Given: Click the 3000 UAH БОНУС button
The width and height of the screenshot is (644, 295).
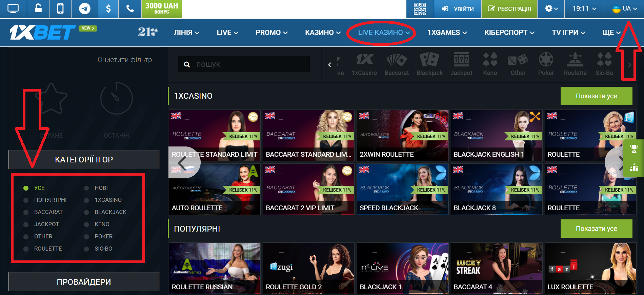Looking at the screenshot, I should [162, 9].
